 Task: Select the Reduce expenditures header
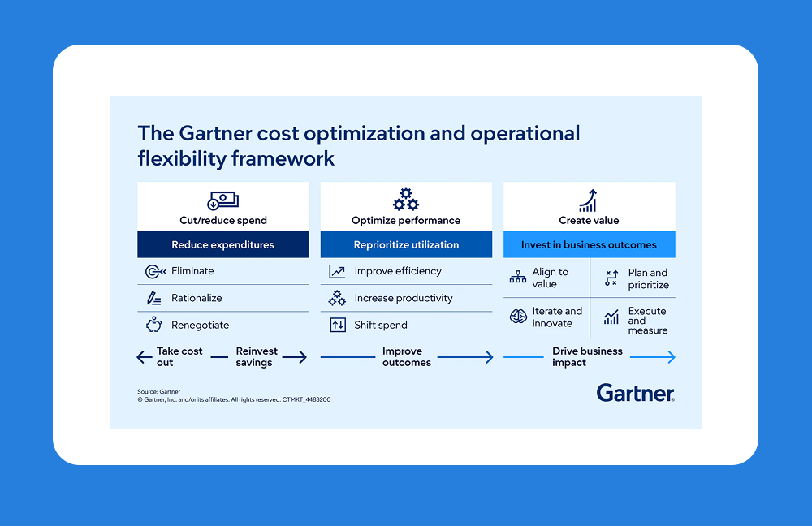(223, 244)
